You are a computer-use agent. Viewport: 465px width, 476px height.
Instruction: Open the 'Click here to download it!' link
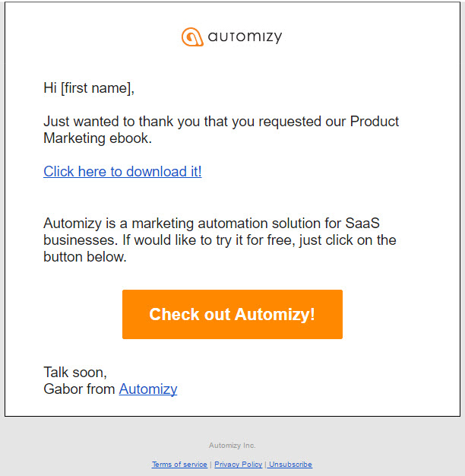(x=122, y=172)
